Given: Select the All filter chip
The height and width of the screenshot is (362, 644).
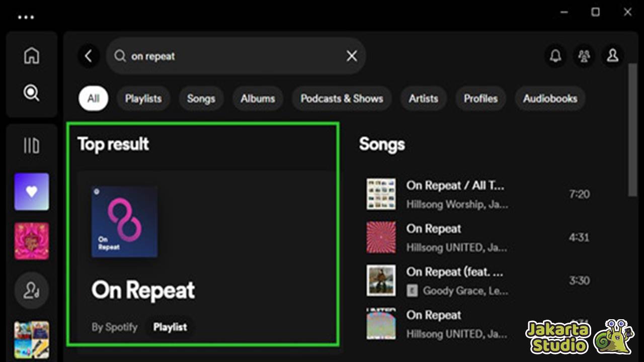Looking at the screenshot, I should tap(94, 99).
